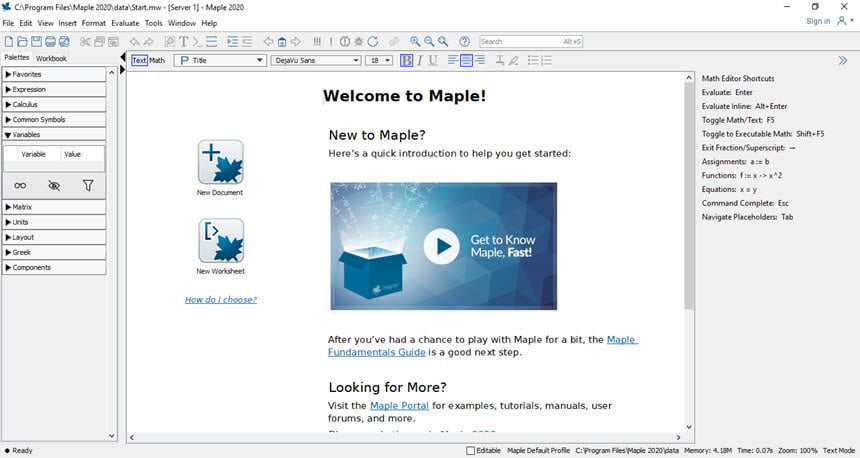Click Sign in at the top right
The width and height of the screenshot is (860, 458).
point(818,21)
